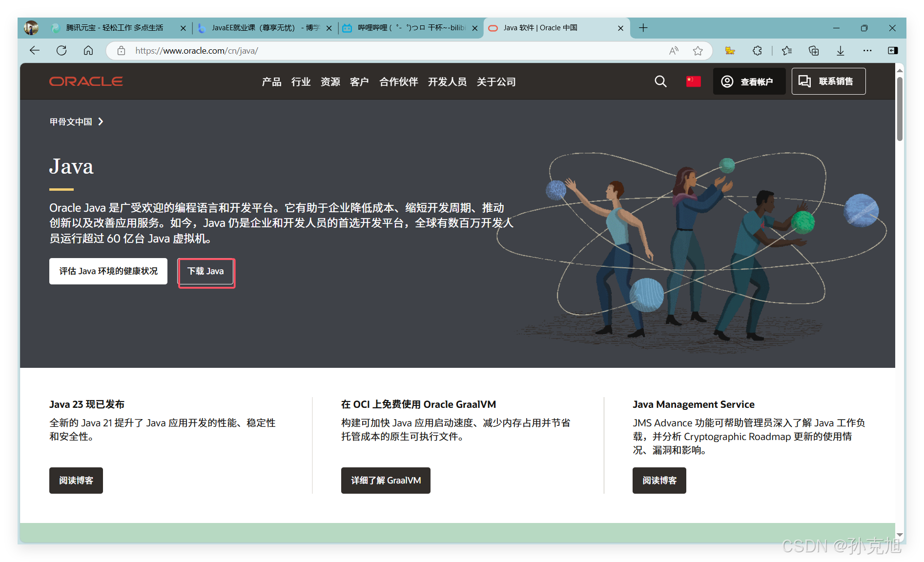Click 评估 Java 环境的健康状况 button

(x=108, y=271)
